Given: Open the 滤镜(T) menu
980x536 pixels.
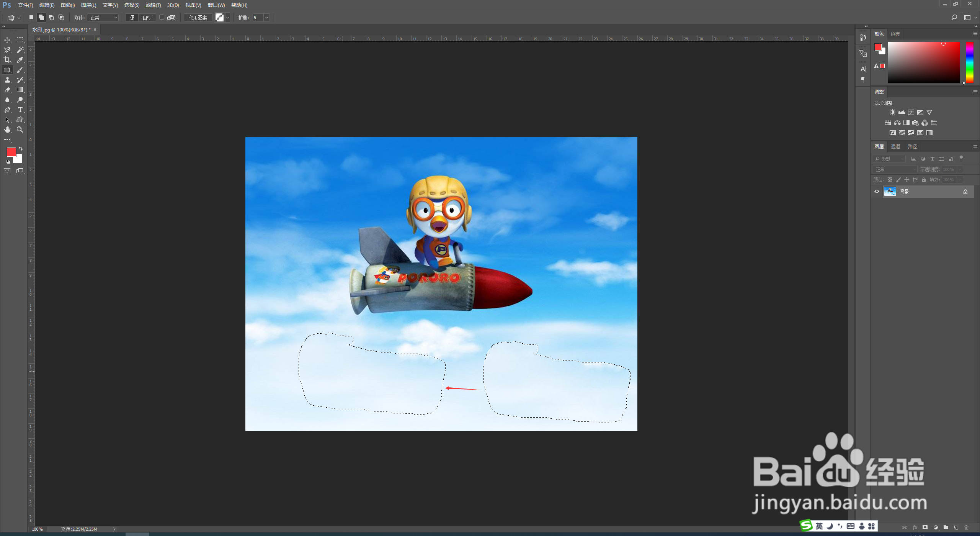Looking at the screenshot, I should pos(153,5).
